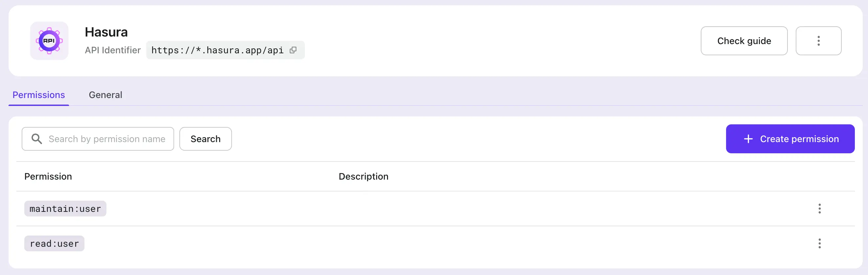Open actions for the read:user row
868x275 pixels.
click(x=820, y=243)
